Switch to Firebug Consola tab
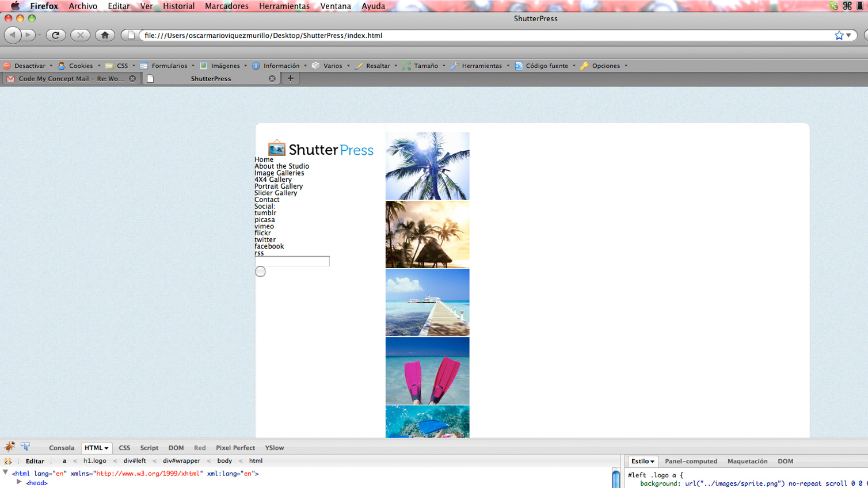The height and width of the screenshot is (488, 868). coord(62,448)
